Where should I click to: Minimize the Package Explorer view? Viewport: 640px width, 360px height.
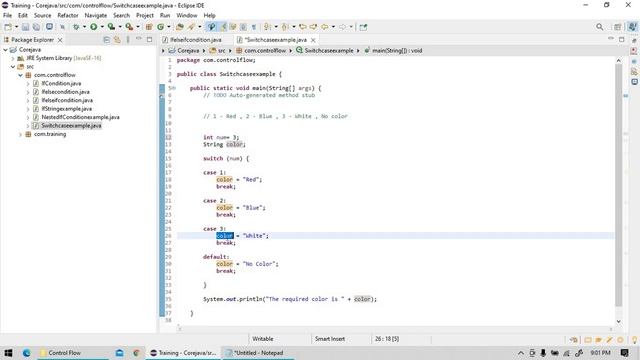click(139, 39)
